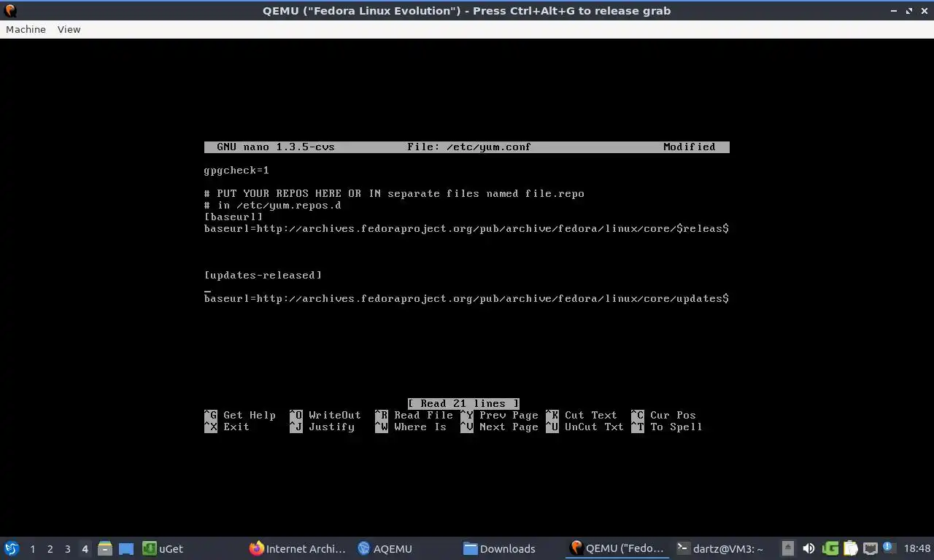Click the baseurl line ending in core/updates$
The image size is (934, 560).
tap(466, 298)
